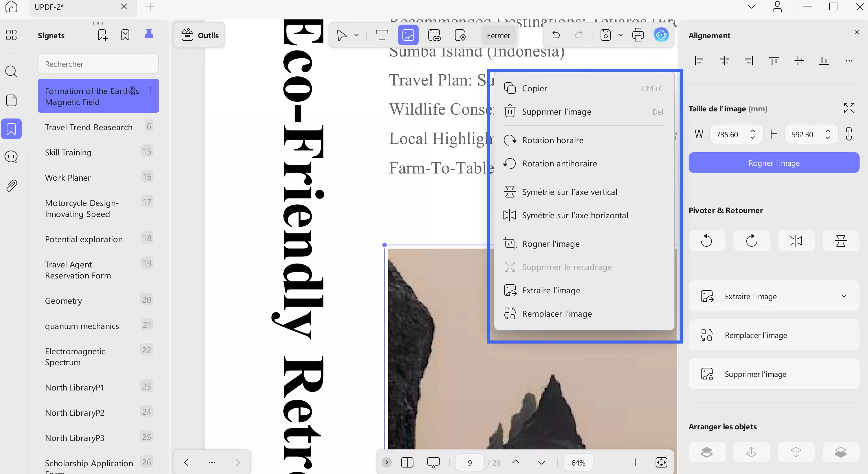The height and width of the screenshot is (474, 868).
Task: Select Remplacer l'image in context menu
Action: click(x=557, y=314)
